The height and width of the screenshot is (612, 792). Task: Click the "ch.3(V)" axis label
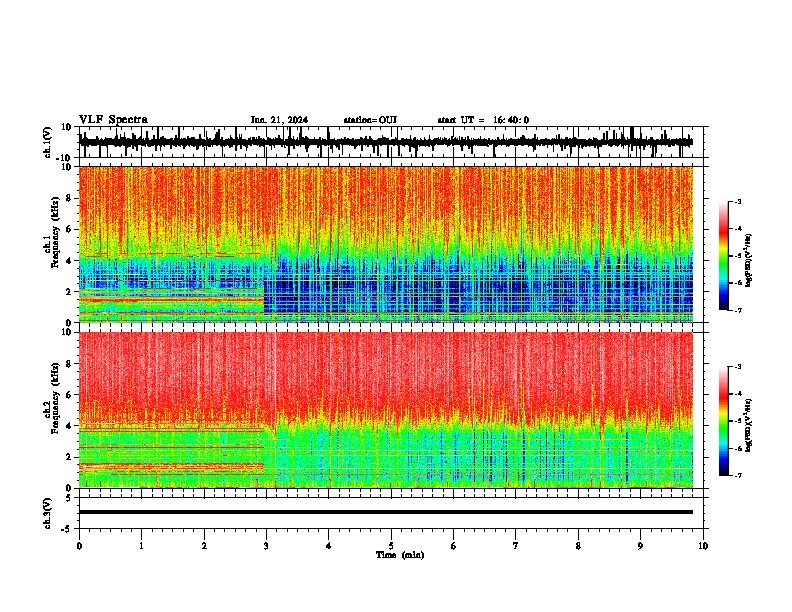[48, 513]
